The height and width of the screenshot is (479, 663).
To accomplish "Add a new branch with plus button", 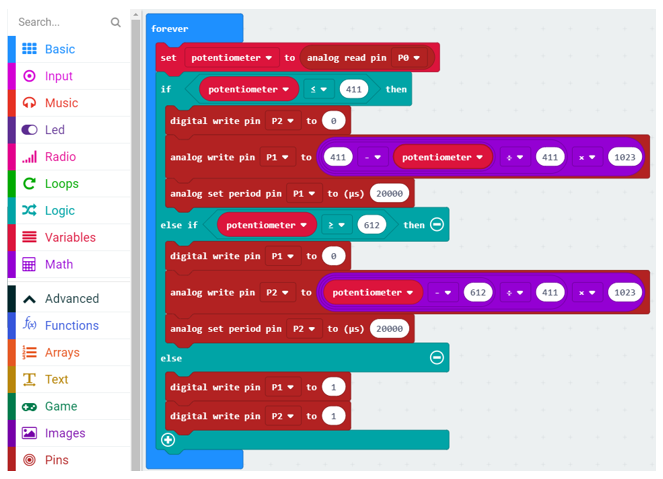I will coord(168,440).
